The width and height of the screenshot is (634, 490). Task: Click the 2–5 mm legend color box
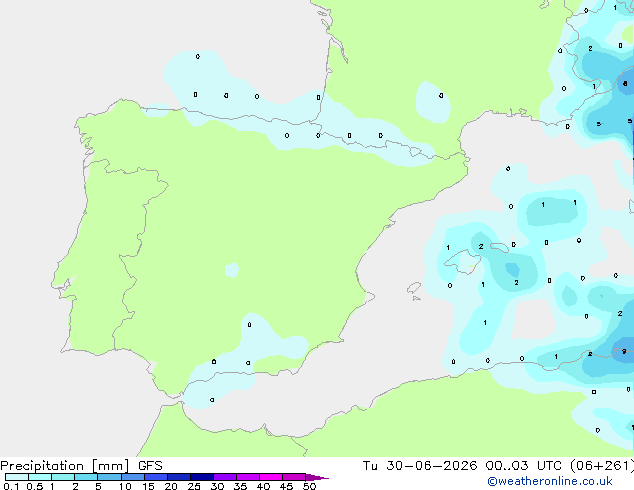coord(86,477)
